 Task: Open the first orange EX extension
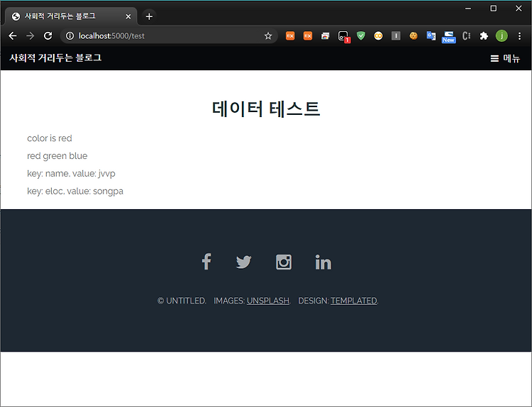(290, 36)
